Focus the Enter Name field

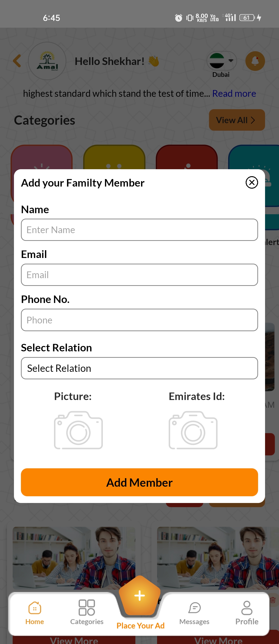click(x=139, y=230)
